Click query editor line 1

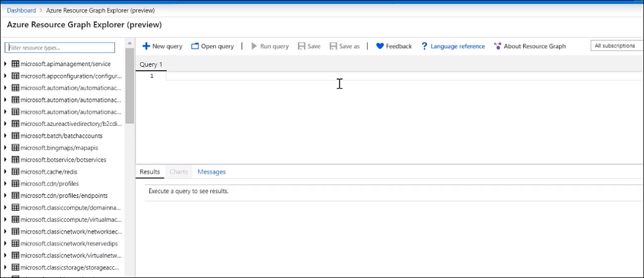coord(405,76)
